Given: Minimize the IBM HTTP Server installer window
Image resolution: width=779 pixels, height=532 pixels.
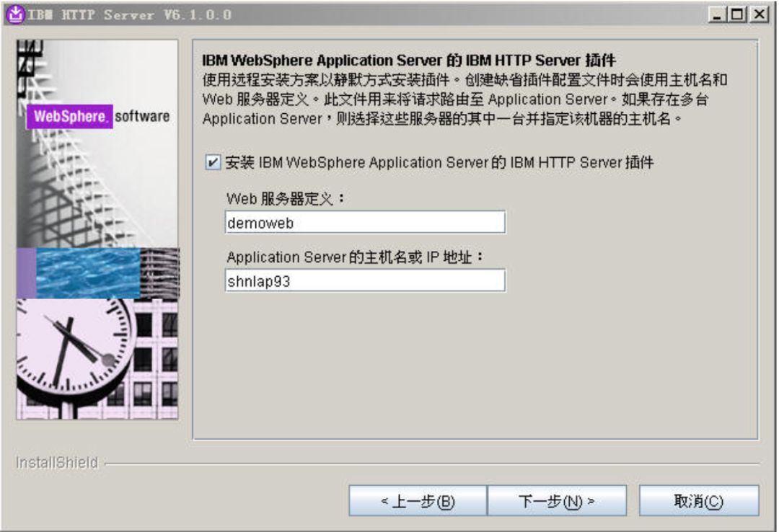Looking at the screenshot, I should point(716,14).
